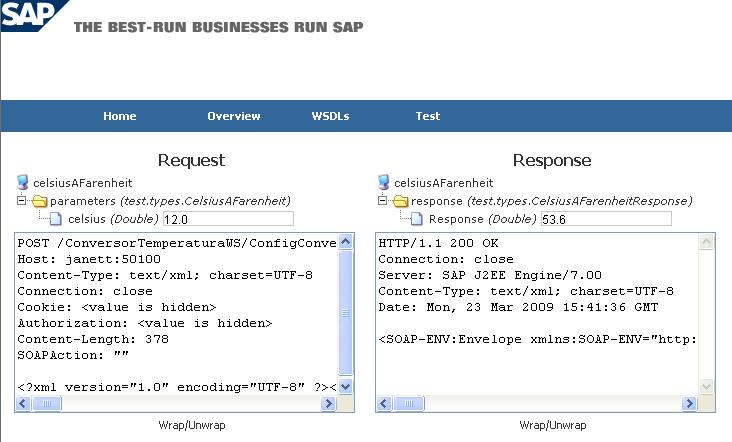Open the Test menu item
Image resolution: width=732 pixels, height=442 pixels.
428,116
